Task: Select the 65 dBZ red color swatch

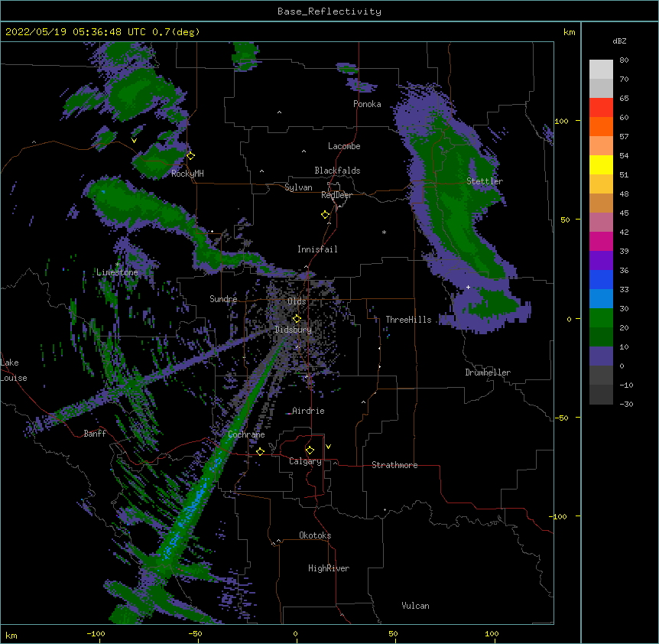Action: 601,107
